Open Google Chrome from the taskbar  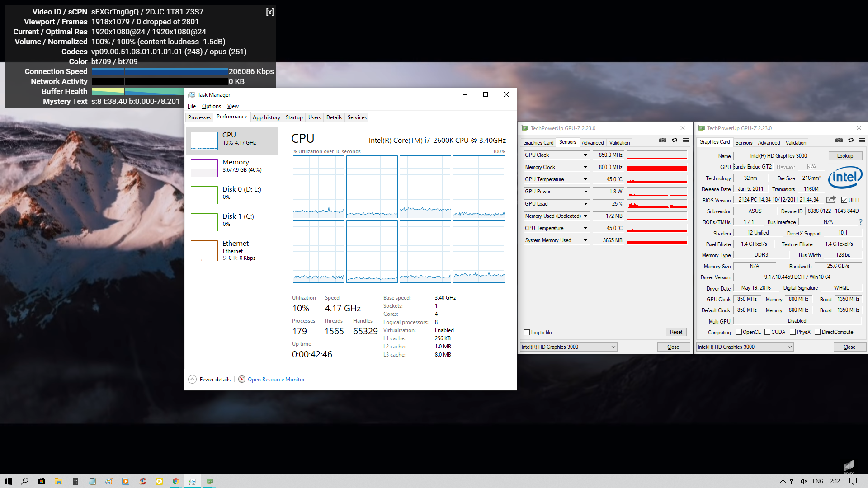click(x=175, y=481)
